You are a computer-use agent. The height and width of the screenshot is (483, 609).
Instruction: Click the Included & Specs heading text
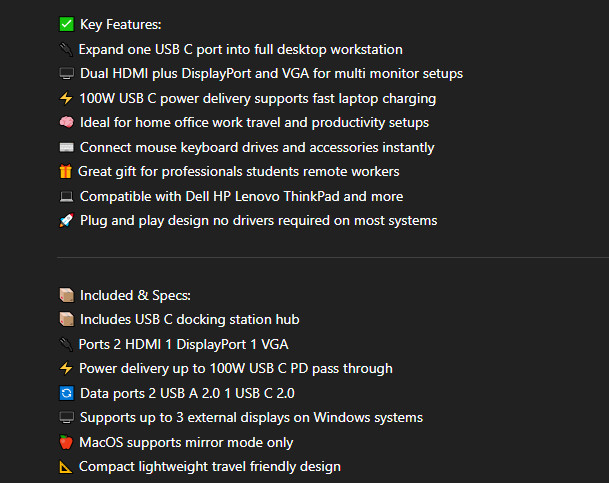click(x=135, y=295)
